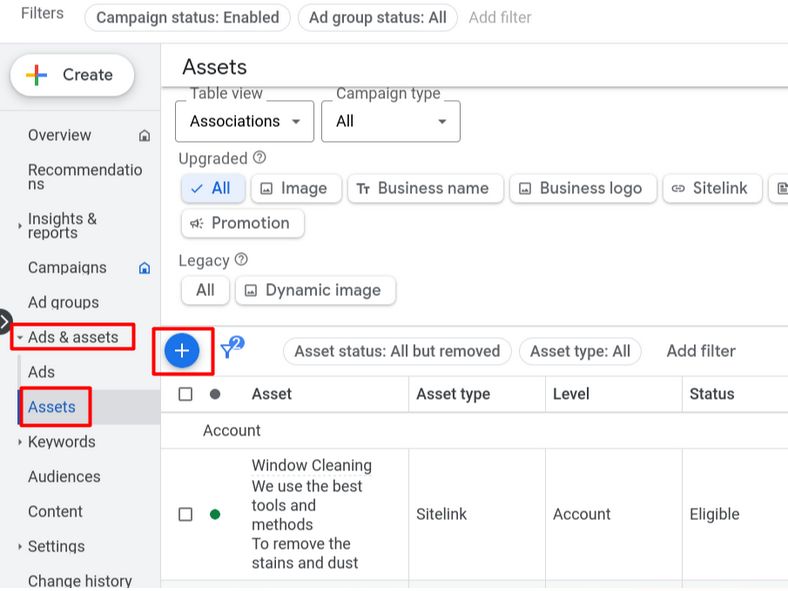This screenshot has height=591, width=788.
Task: Tick the select-all checkbox in table header
Action: pyautogui.click(x=185, y=394)
